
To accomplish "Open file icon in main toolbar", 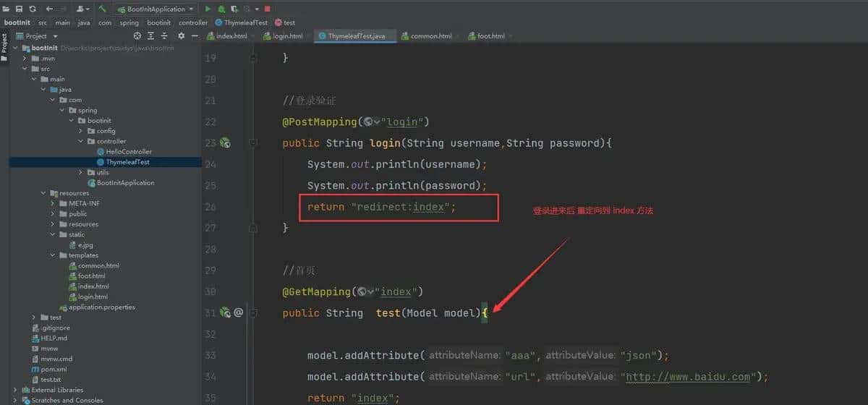I will (x=6, y=9).
